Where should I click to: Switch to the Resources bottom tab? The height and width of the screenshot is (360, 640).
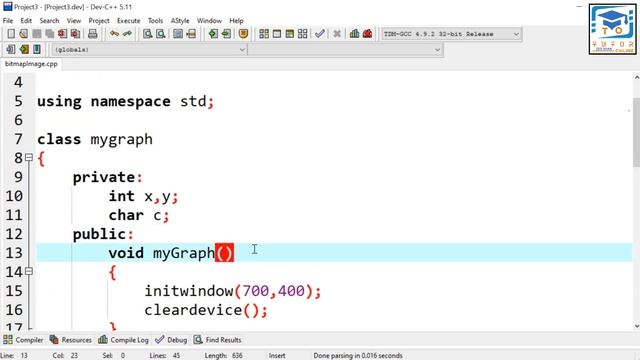coord(71,340)
